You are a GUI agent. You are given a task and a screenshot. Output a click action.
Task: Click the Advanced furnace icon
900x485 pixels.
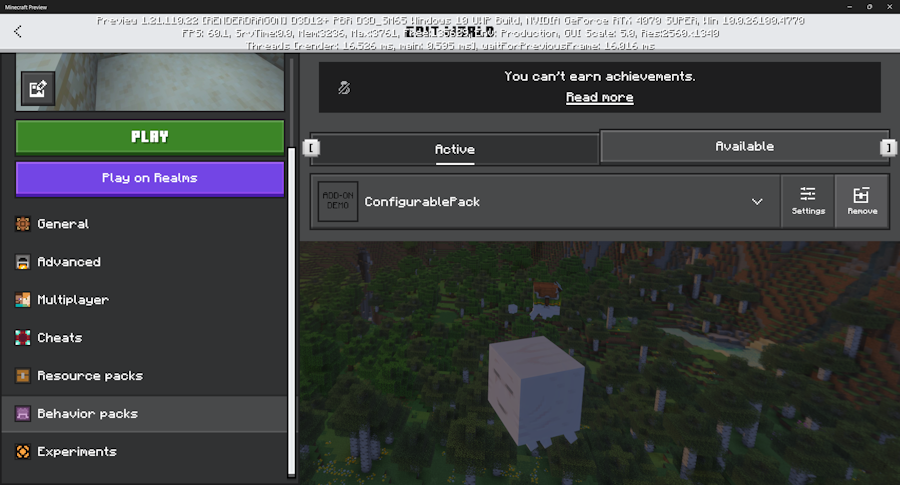(x=22, y=262)
